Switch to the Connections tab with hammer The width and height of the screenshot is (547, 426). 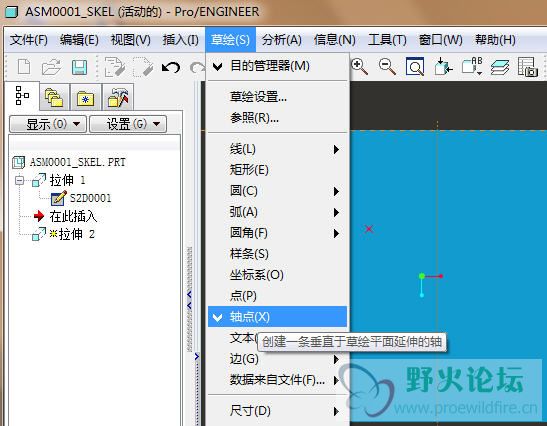tap(118, 98)
